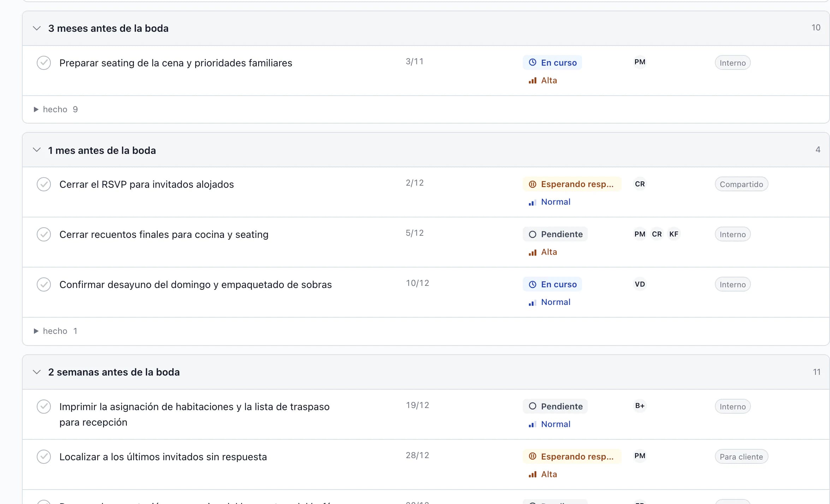
Task: Click PM avatar on Cerrar recuentos finales row
Action: coord(640,234)
